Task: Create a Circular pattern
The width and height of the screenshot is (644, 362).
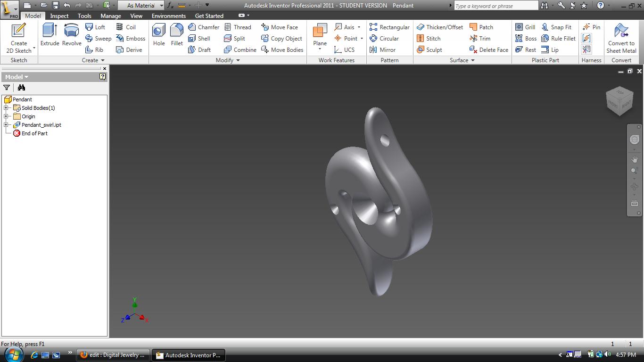Action: point(384,39)
